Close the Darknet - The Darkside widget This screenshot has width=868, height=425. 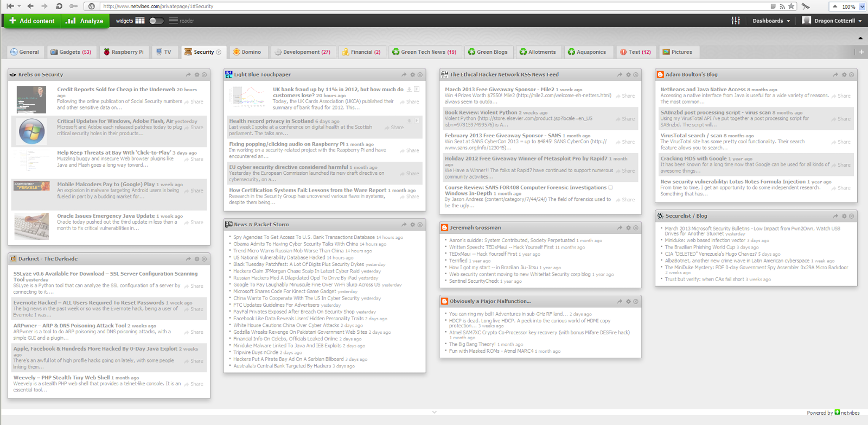click(205, 259)
